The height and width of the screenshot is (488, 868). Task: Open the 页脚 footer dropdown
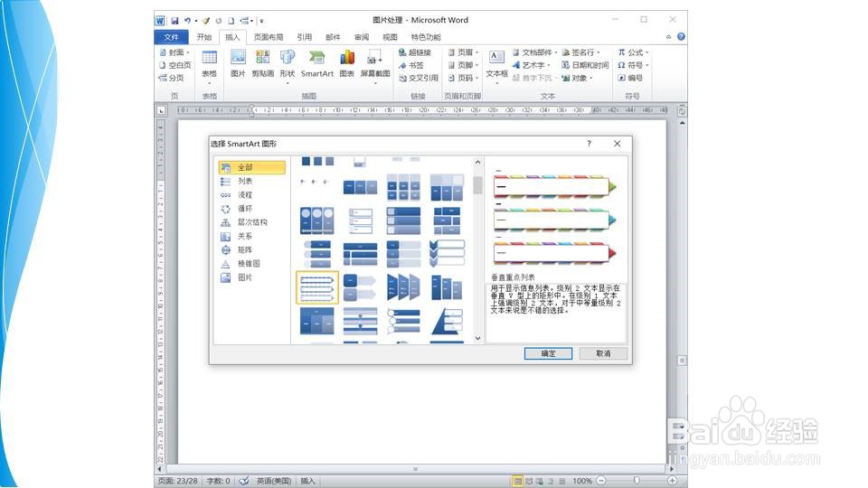pyautogui.click(x=463, y=65)
